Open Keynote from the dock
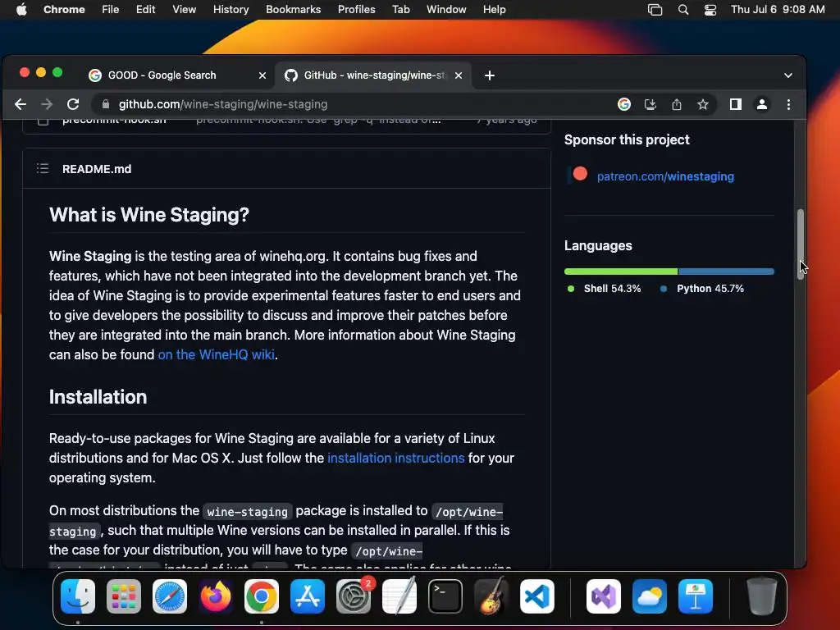The image size is (840, 630). [x=696, y=596]
